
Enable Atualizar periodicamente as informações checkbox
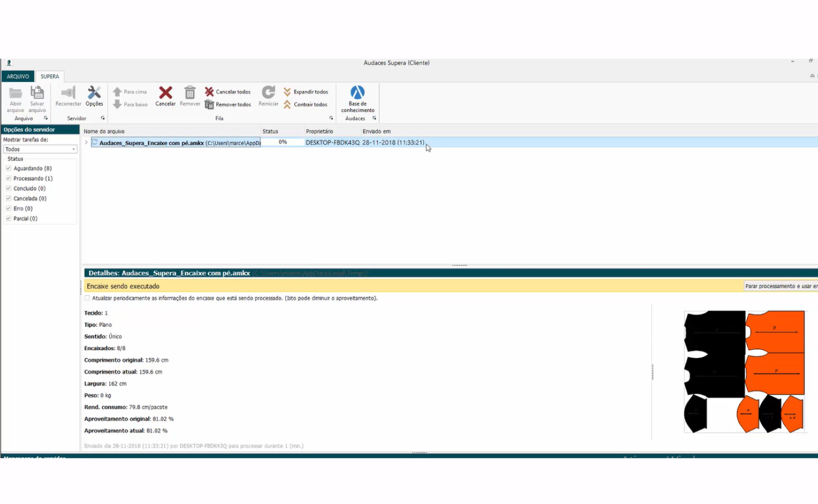click(87, 298)
